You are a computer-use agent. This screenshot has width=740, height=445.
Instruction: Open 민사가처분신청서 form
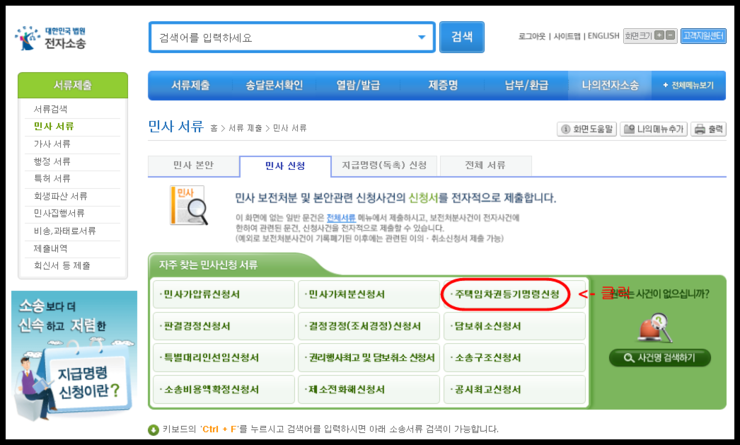pyautogui.click(x=369, y=294)
